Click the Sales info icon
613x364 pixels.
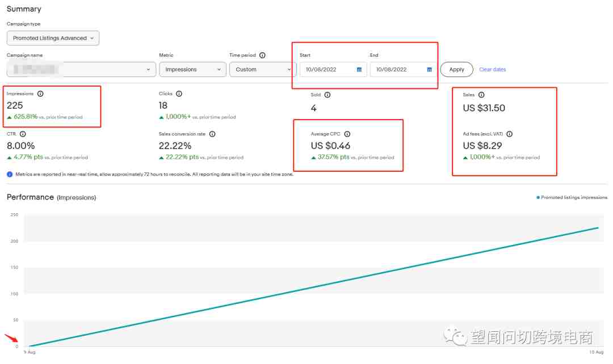pos(481,95)
